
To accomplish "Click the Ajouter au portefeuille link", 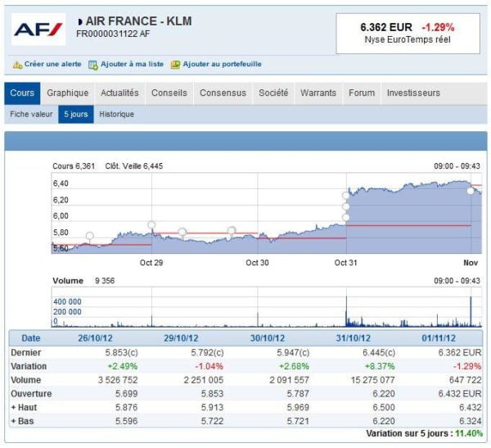I will 222,64.
